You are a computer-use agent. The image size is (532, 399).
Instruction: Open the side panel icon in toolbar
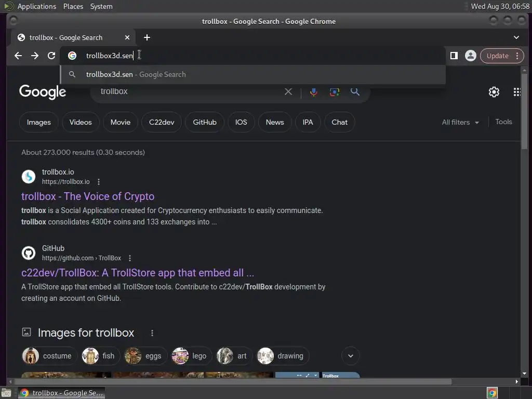454,56
